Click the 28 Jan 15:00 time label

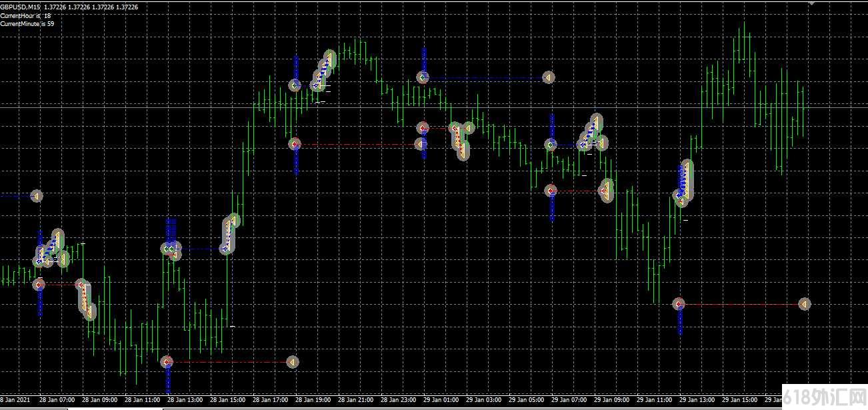[x=227, y=401]
